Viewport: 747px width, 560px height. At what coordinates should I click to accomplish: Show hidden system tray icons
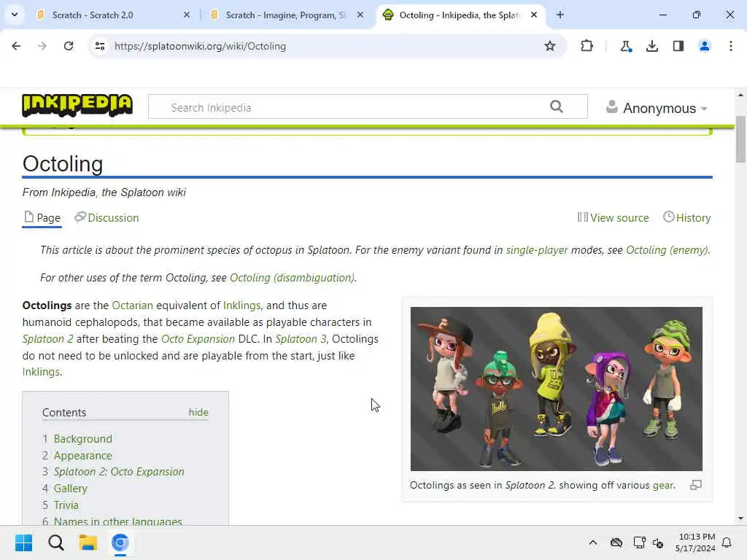[x=592, y=542]
